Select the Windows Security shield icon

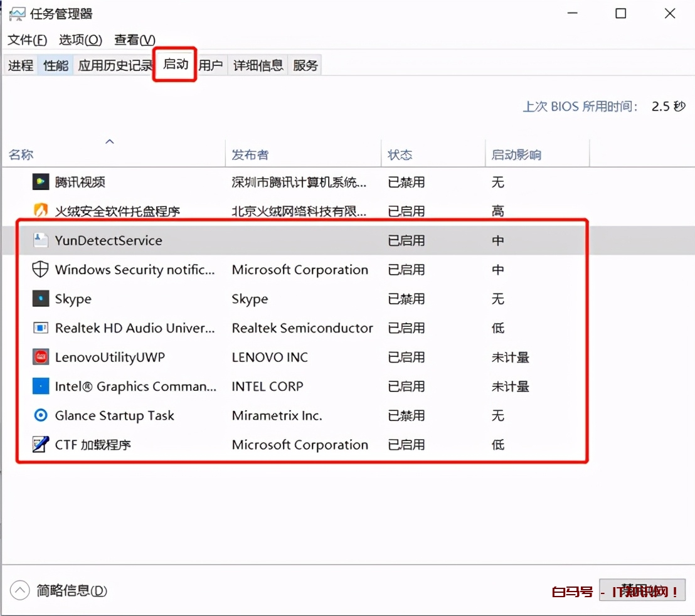(39, 269)
